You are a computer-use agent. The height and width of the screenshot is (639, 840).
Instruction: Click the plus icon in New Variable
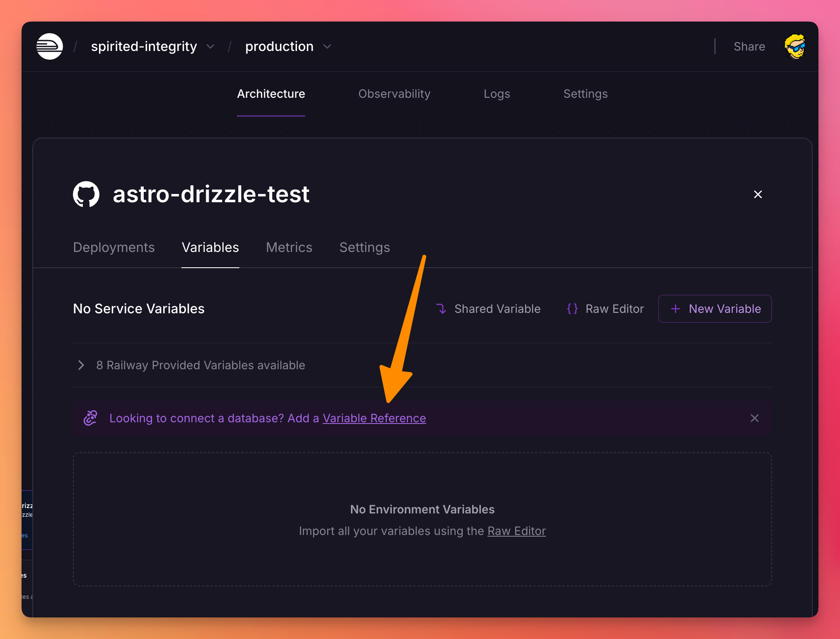click(675, 309)
